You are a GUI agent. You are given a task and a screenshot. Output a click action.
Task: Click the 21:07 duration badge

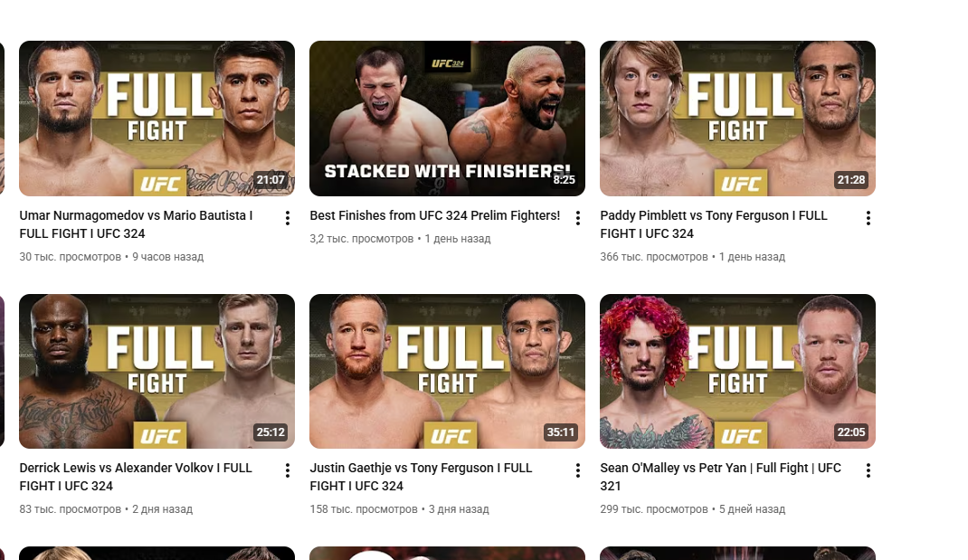pos(270,180)
